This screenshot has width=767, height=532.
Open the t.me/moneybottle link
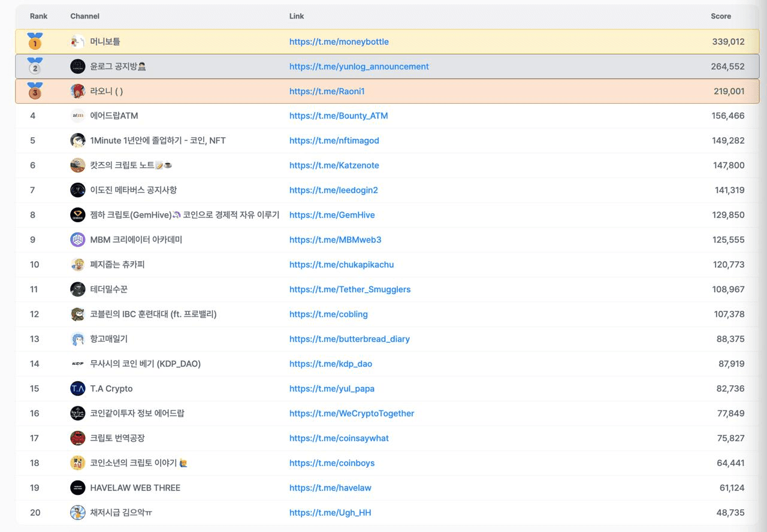(x=339, y=42)
